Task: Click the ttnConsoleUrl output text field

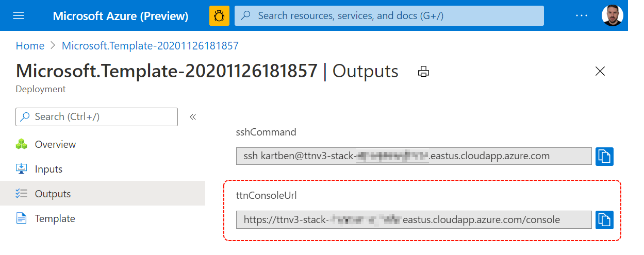Action: pyautogui.click(x=414, y=219)
